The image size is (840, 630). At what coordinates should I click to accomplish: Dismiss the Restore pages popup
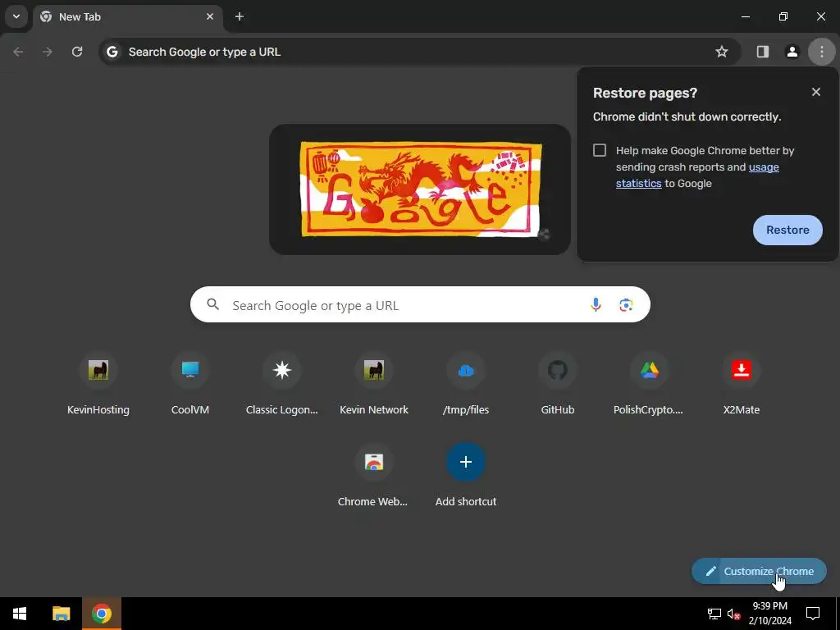tap(816, 92)
